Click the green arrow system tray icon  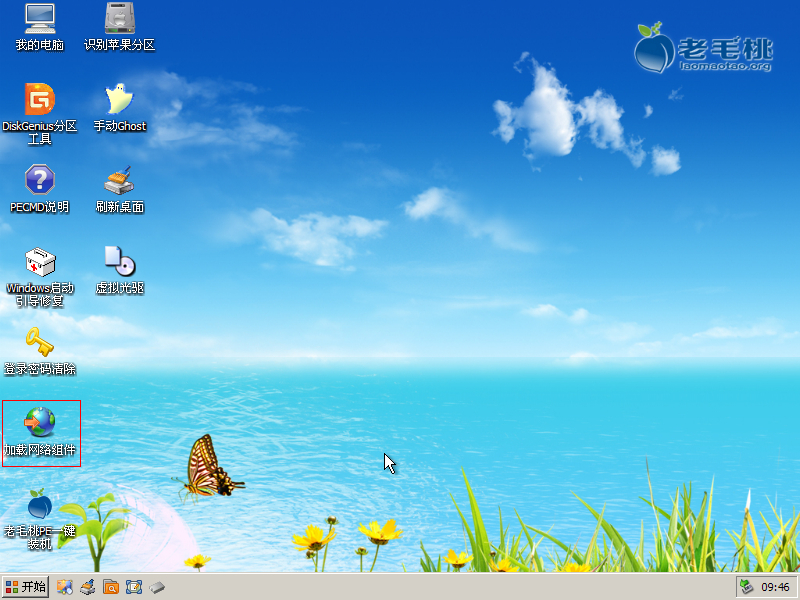[746, 587]
